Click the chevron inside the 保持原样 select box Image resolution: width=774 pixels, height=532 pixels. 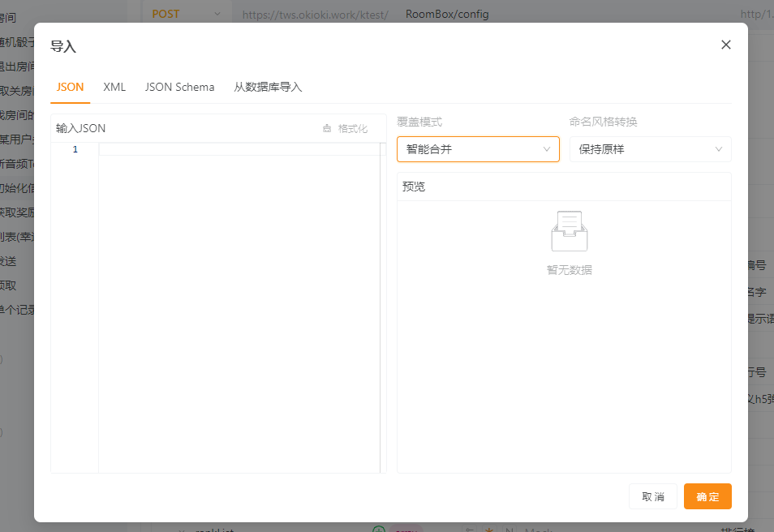point(719,149)
